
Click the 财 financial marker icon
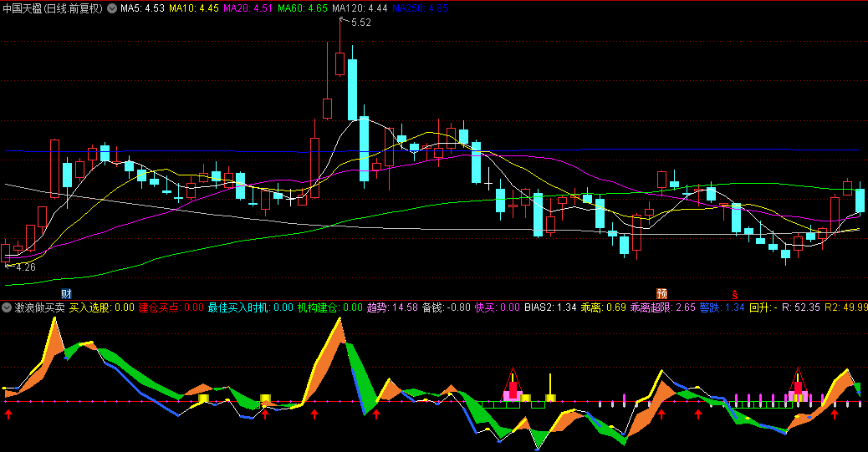[66, 294]
